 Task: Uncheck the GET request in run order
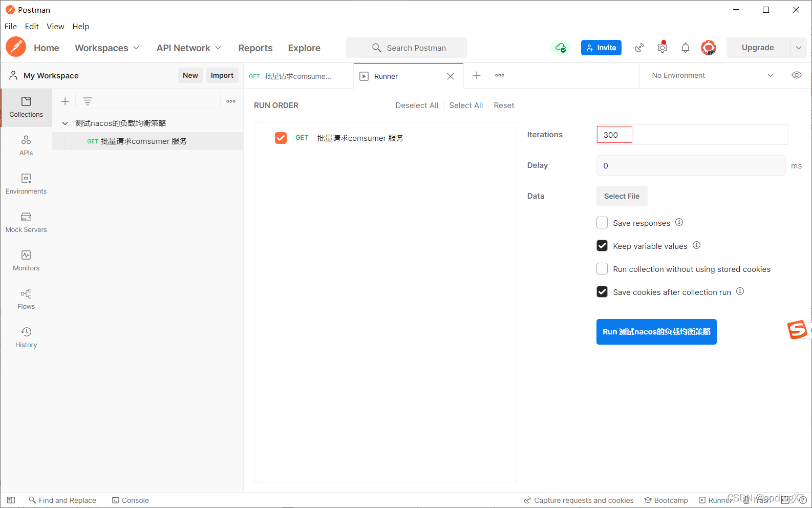coord(281,138)
